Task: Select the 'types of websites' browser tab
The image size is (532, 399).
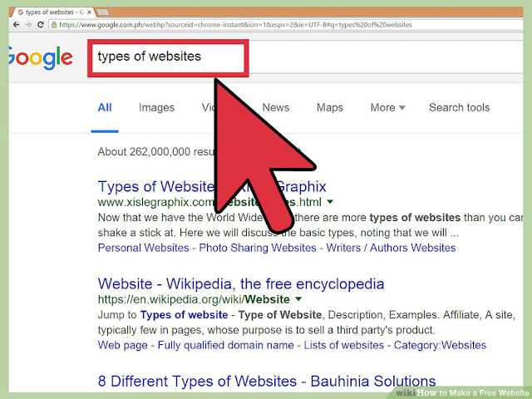Action: tap(51, 12)
